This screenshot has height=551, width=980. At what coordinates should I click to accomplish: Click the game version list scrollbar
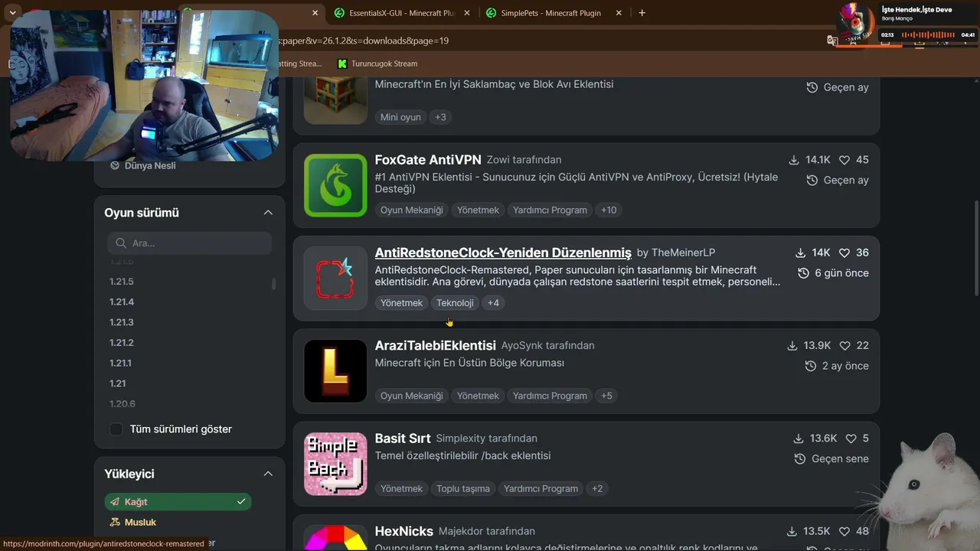[274, 284]
